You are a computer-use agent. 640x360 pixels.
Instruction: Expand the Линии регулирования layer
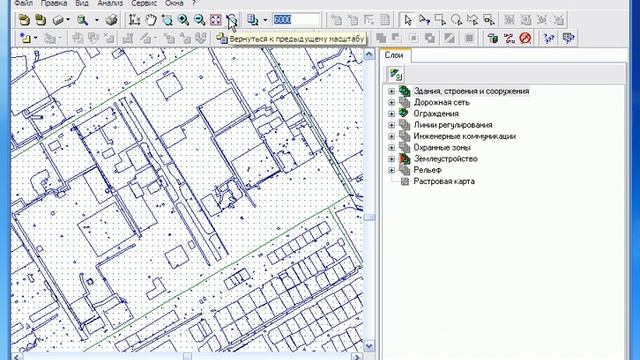(391, 125)
